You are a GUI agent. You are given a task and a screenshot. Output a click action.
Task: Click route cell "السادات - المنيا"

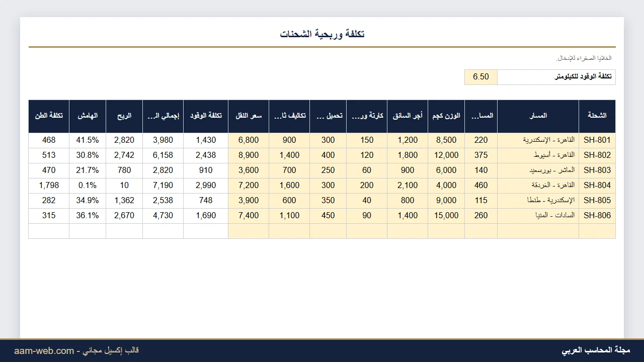(538, 216)
